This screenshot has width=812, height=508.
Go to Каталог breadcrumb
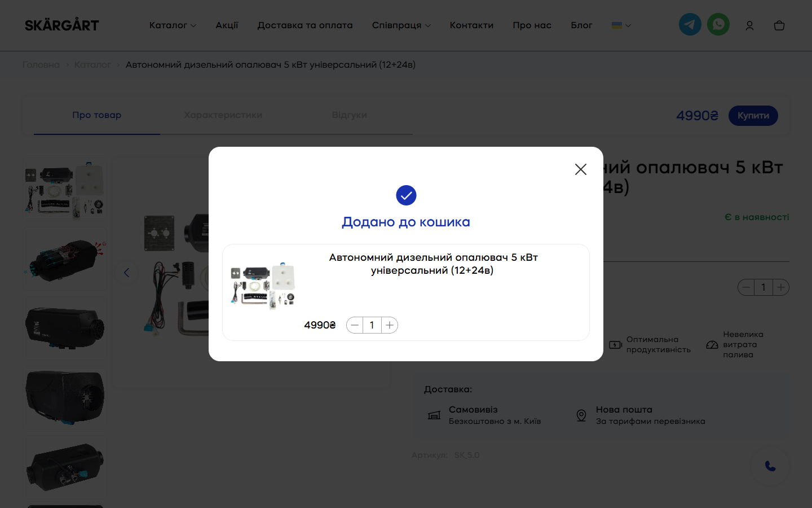pyautogui.click(x=92, y=65)
